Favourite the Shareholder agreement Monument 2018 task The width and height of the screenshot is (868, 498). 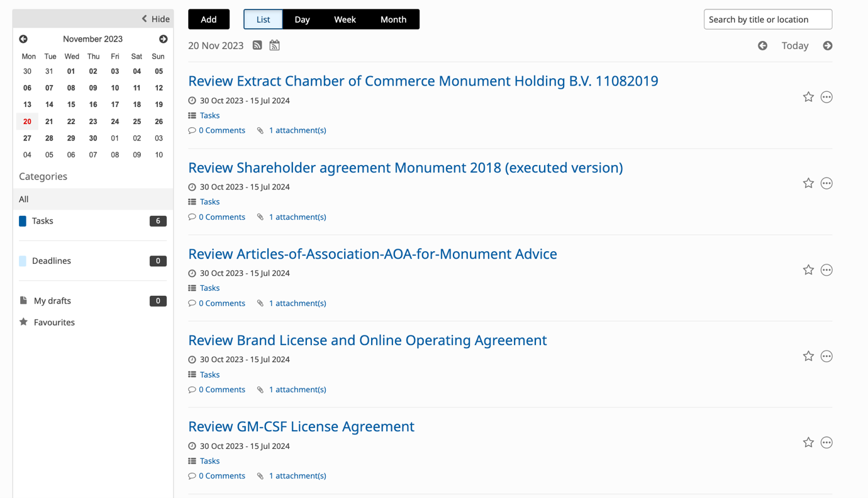tap(808, 183)
